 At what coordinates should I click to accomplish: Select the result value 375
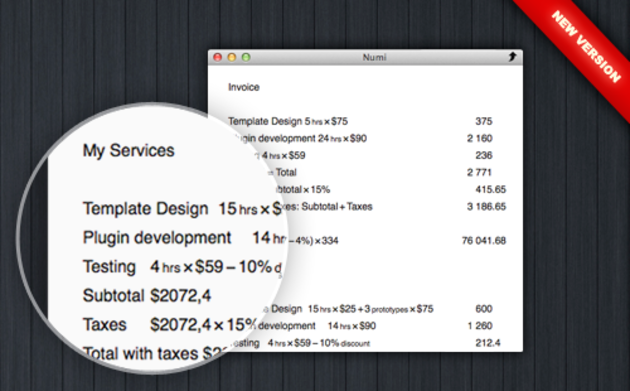tap(484, 121)
